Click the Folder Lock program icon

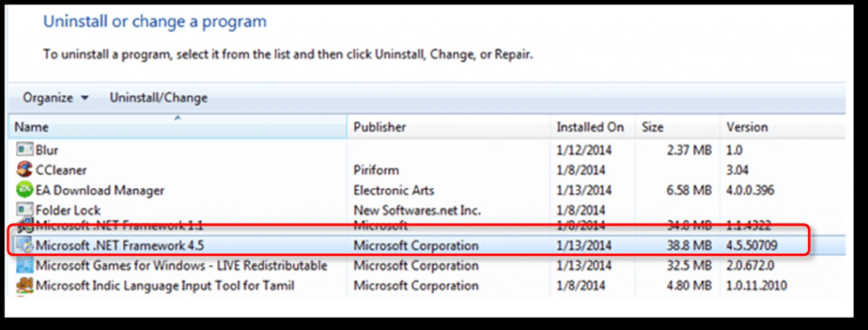[24, 209]
